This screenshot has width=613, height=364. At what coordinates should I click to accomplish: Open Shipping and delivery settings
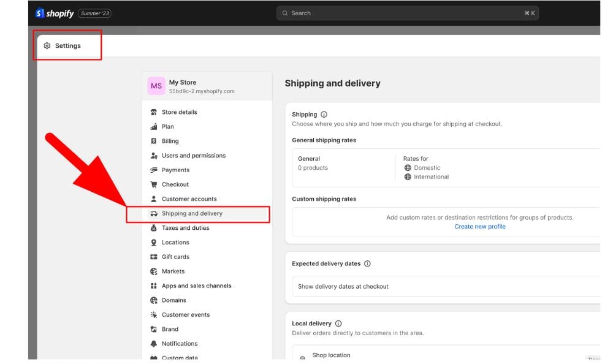tap(192, 214)
